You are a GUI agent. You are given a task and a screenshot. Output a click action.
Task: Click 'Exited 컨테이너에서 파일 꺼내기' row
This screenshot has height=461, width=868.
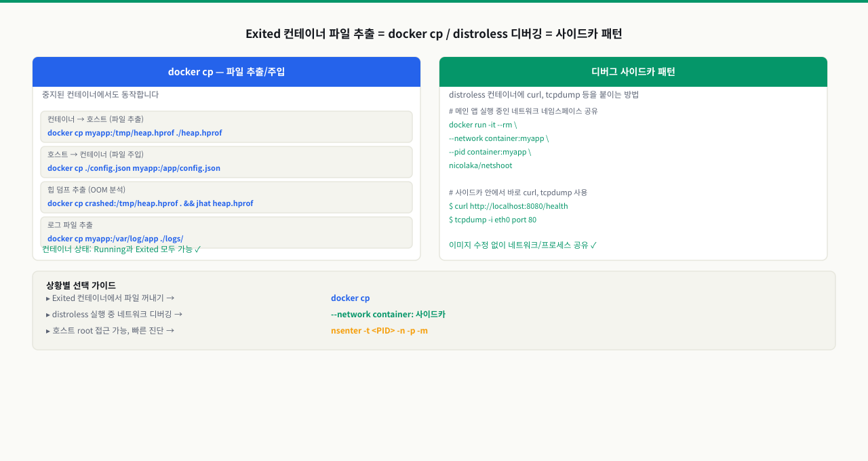click(110, 298)
